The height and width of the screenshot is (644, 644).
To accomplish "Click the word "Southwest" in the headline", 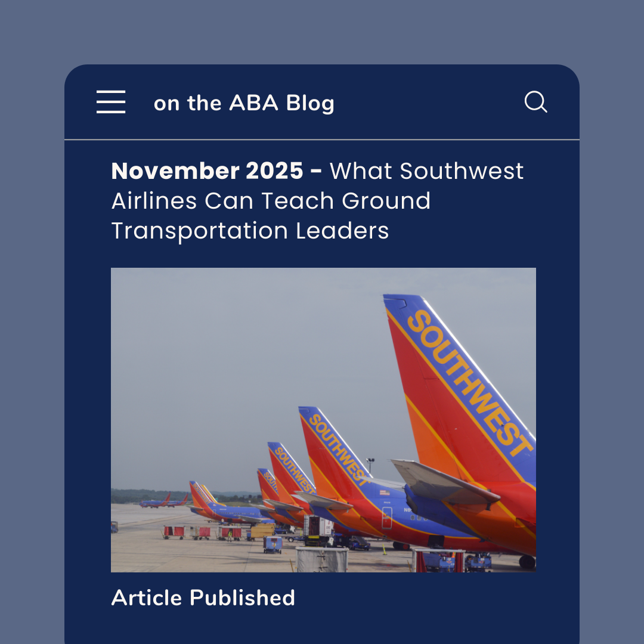I will [x=462, y=171].
